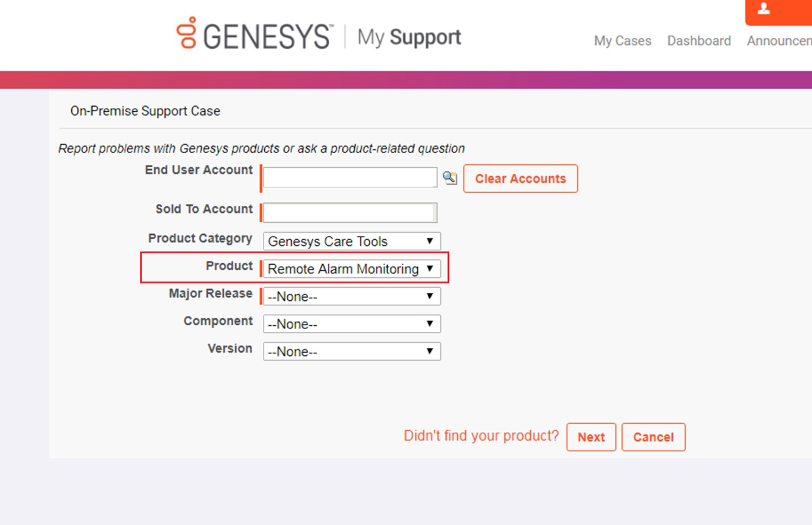Click the Genesys logo
This screenshot has width=812, height=525.
pyautogui.click(x=254, y=34)
